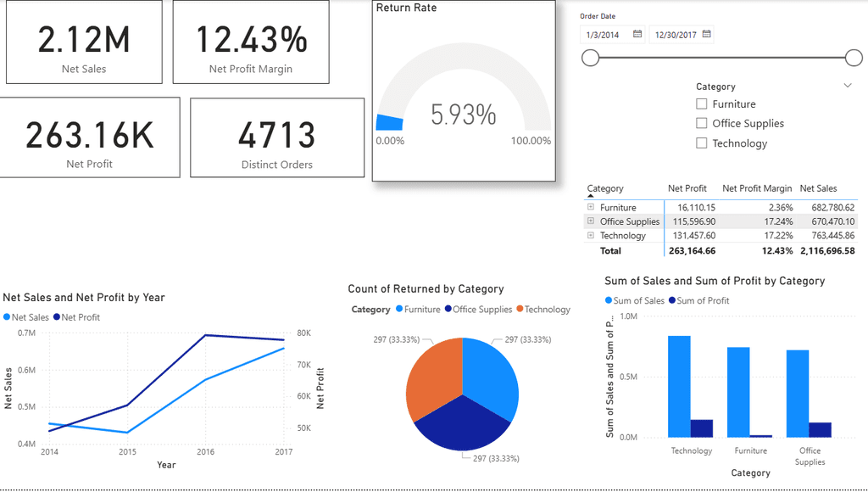Sort by the Net Sales column header
Screen dimensions: 868x492
(x=818, y=188)
